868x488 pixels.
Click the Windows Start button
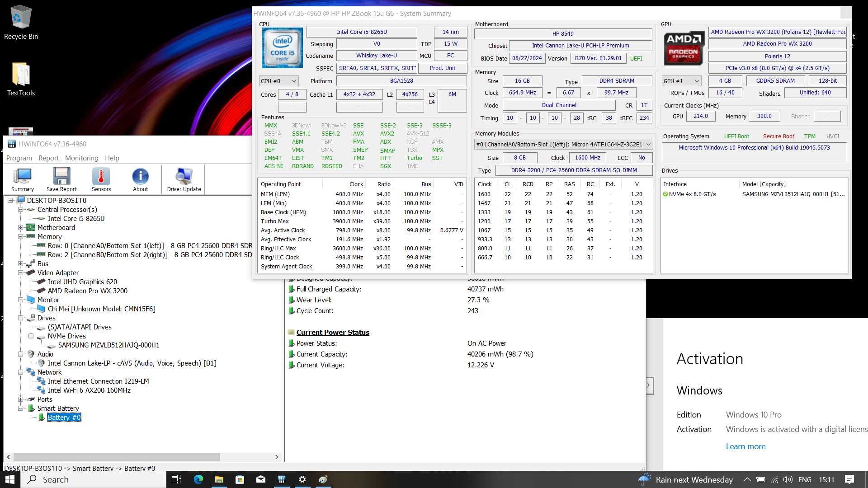tap(10, 479)
